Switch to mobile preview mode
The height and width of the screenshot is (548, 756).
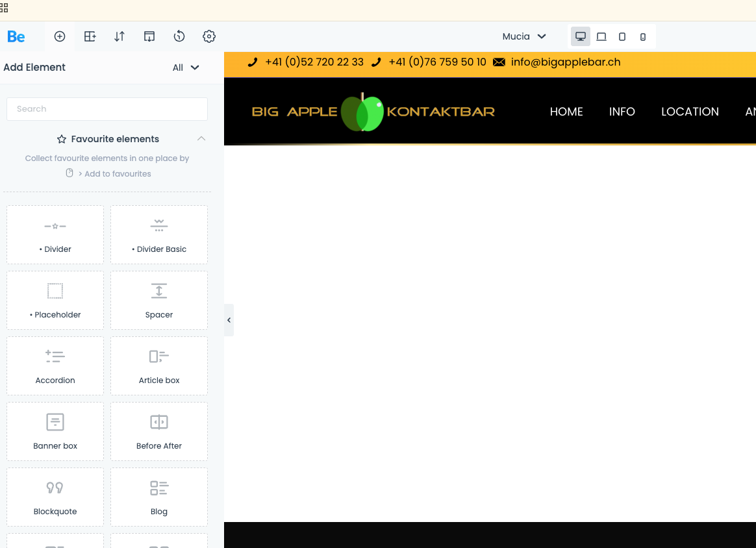643,36
